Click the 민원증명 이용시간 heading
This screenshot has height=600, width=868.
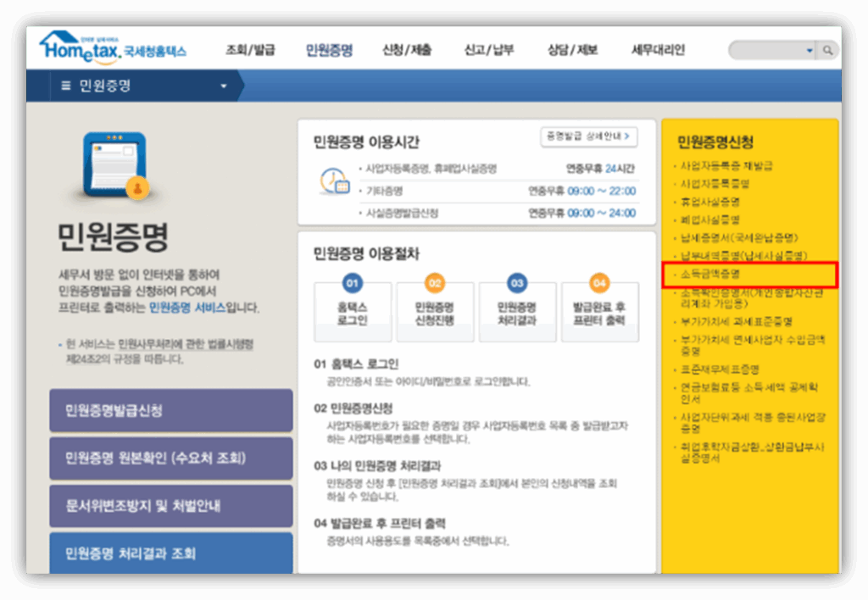point(366,142)
